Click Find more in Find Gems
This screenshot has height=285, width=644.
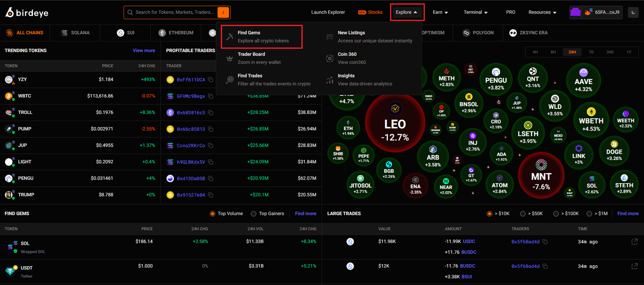(306, 214)
